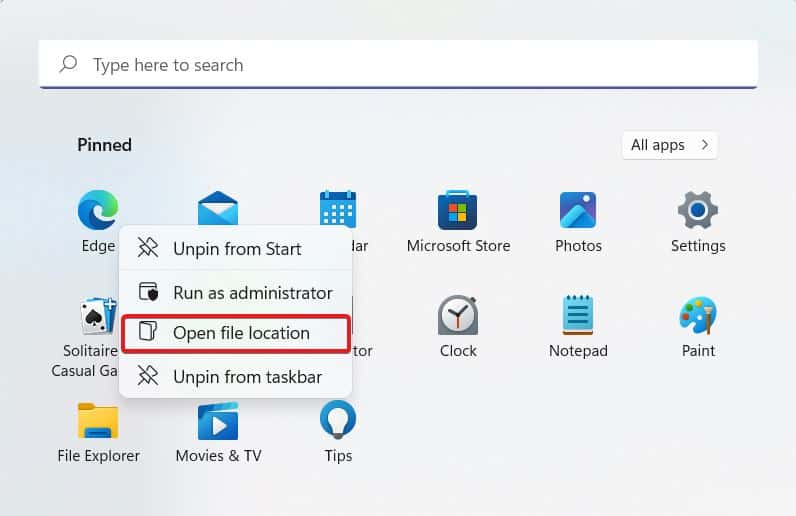Click the Paint label text
Viewport: 796px width, 516px height.
coord(698,351)
